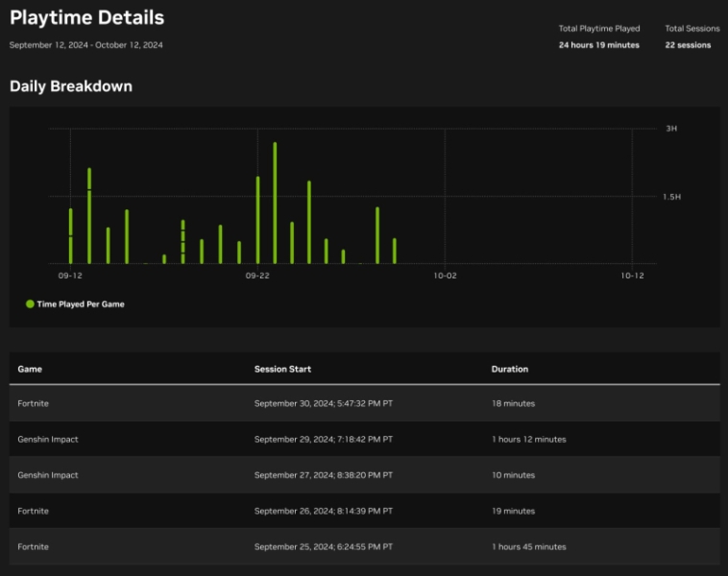Click the tallest bar in the Daily Breakdown chart

coord(275,203)
